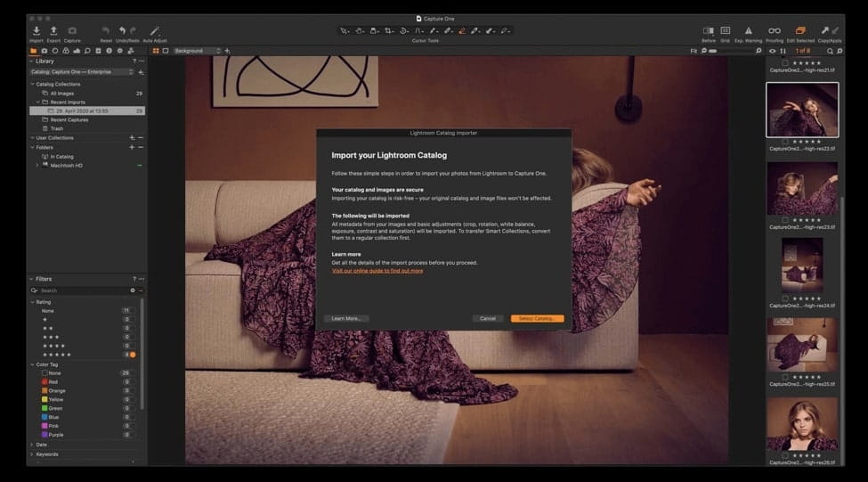Select the Trash collection
The height and width of the screenshot is (482, 868).
coord(57,128)
